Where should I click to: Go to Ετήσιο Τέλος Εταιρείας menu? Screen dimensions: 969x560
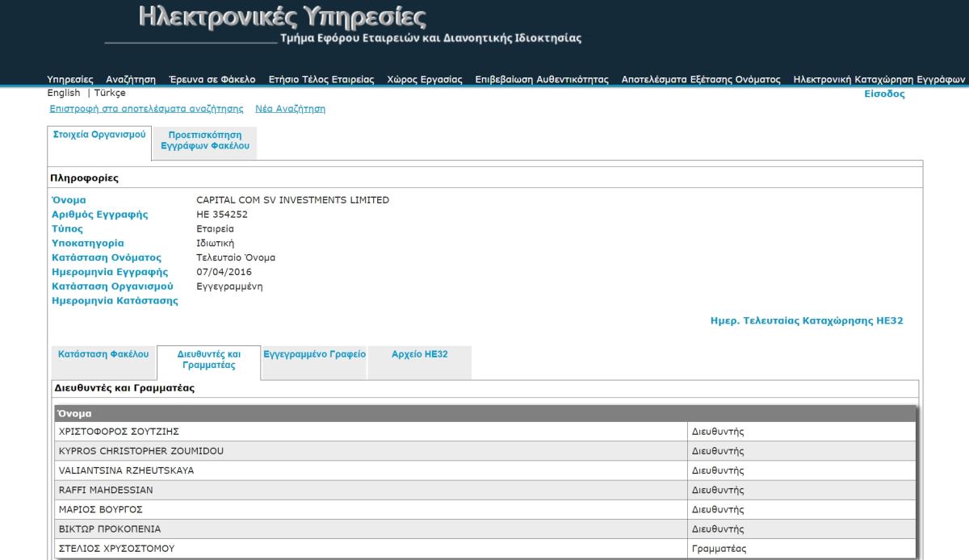click(321, 79)
